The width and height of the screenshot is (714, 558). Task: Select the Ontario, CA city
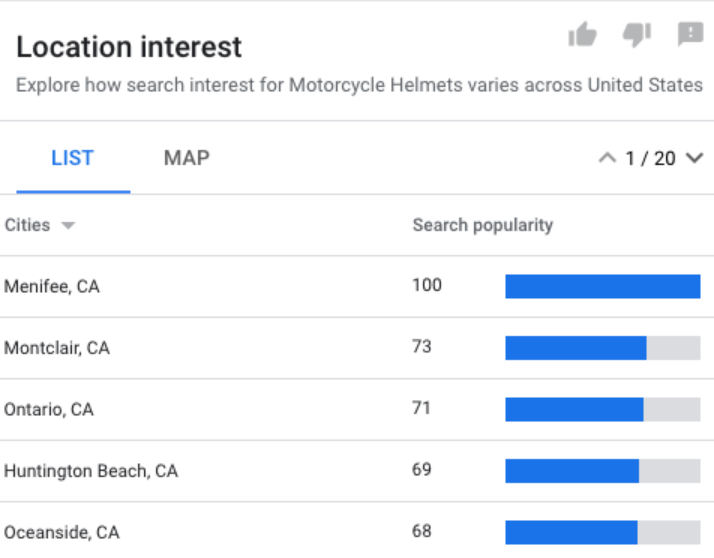pyautogui.click(x=49, y=410)
